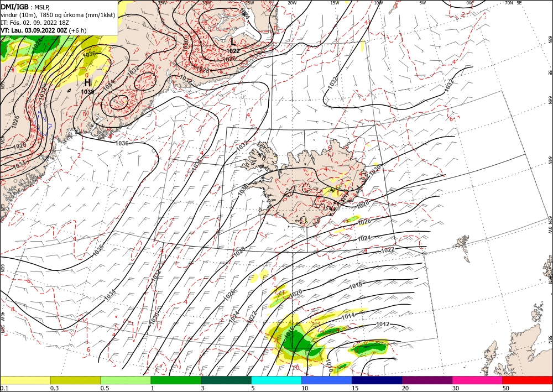
Task: Click the 1038 high pressure value
Action: (x=87, y=92)
